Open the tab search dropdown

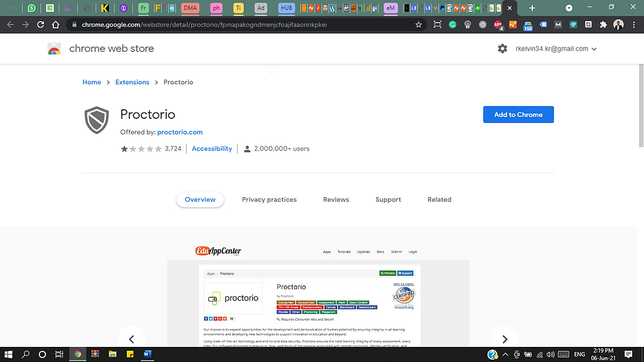tap(569, 8)
